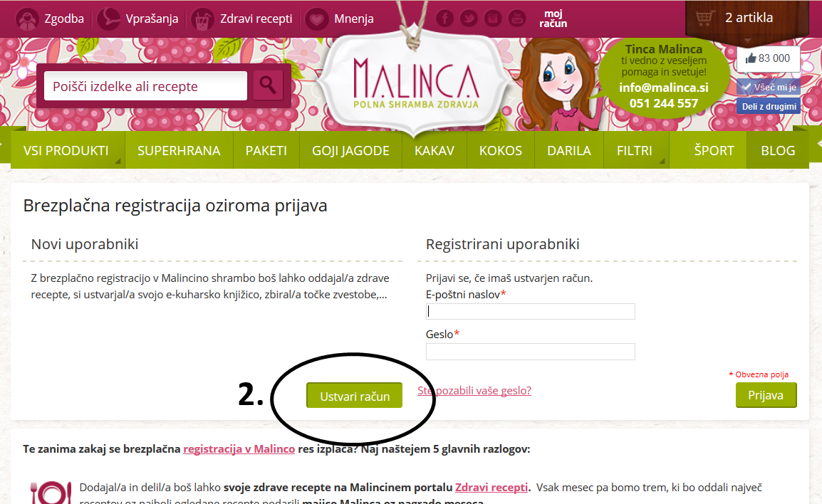Open the SUPERHRANA menu item
The height and width of the screenshot is (504, 822).
click(179, 150)
